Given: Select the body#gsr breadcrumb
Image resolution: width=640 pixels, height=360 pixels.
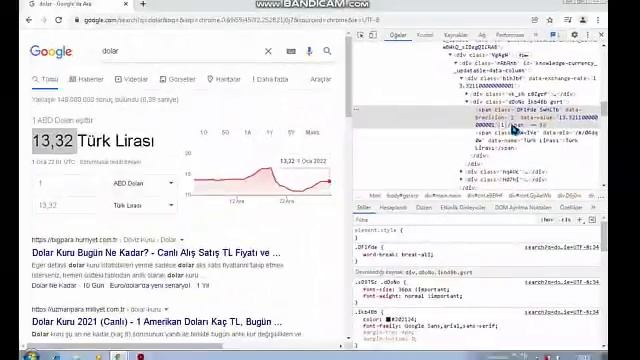Looking at the screenshot, I should tap(402, 196).
